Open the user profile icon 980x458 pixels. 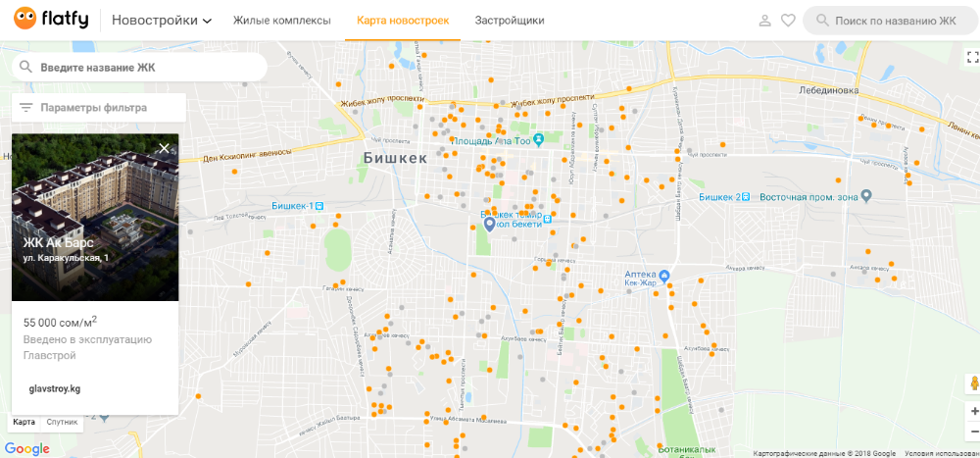coord(765,21)
